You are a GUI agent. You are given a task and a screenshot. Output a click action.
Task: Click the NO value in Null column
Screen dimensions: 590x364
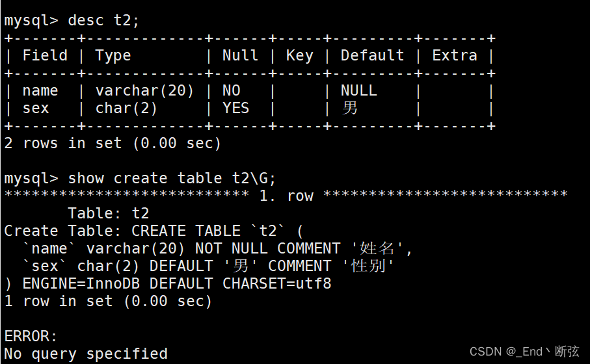[232, 91]
